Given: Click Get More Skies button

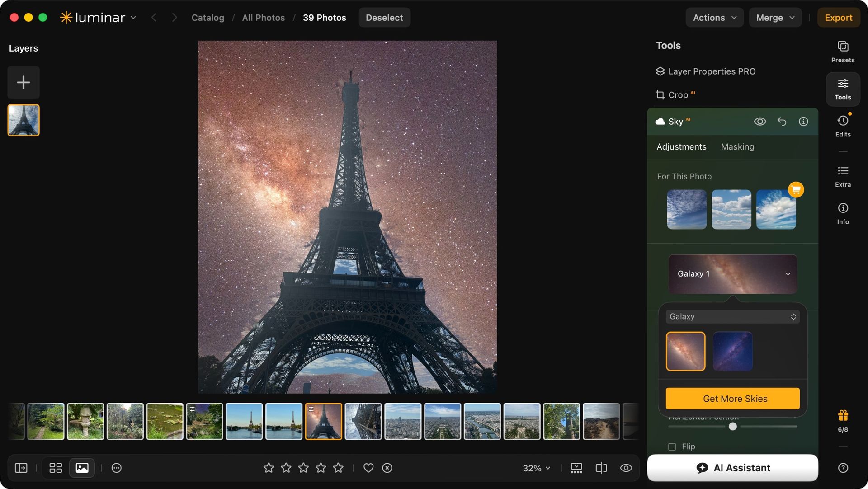Looking at the screenshot, I should coord(732,399).
